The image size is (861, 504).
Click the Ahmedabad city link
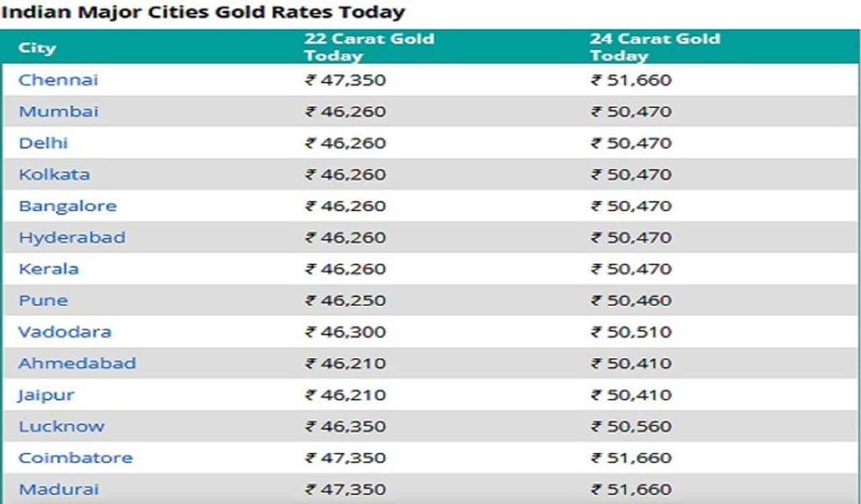[77, 364]
